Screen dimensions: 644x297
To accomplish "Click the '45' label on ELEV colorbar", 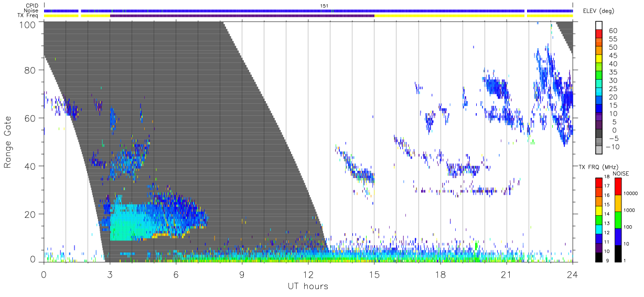I will pyautogui.click(x=612, y=56).
